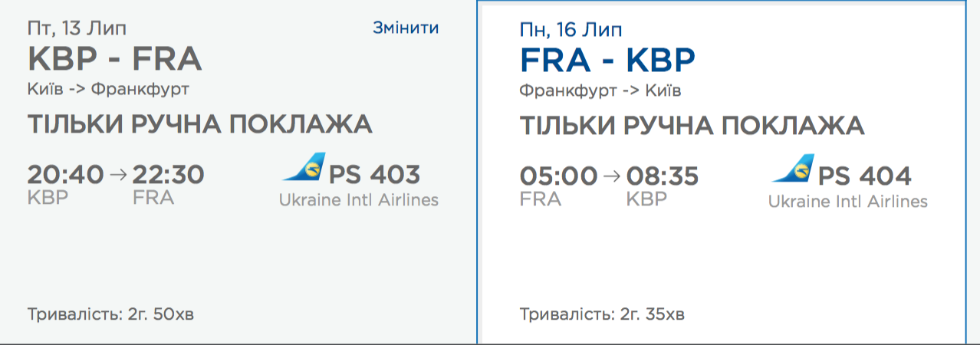Screen dimensions: 980x345
Task: Click the Пт, 13 Лип departure date
Action: pyautogui.click(x=77, y=29)
